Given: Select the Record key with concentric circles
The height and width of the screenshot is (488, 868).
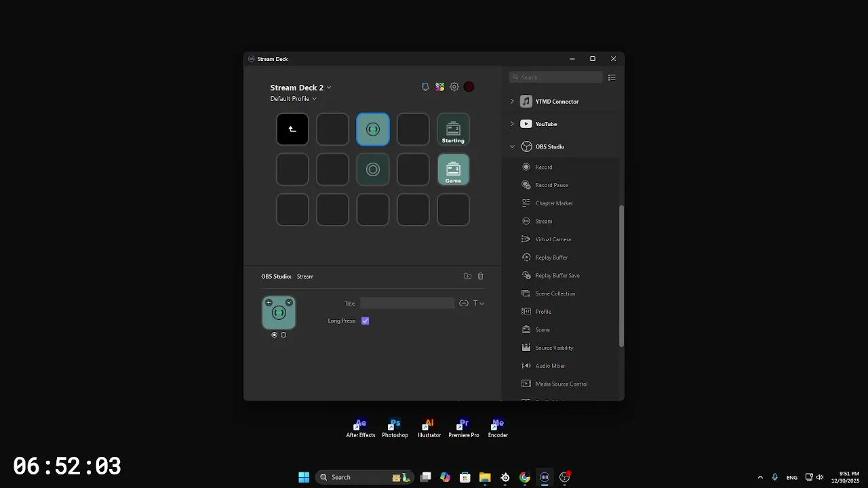Looking at the screenshot, I should tap(373, 169).
